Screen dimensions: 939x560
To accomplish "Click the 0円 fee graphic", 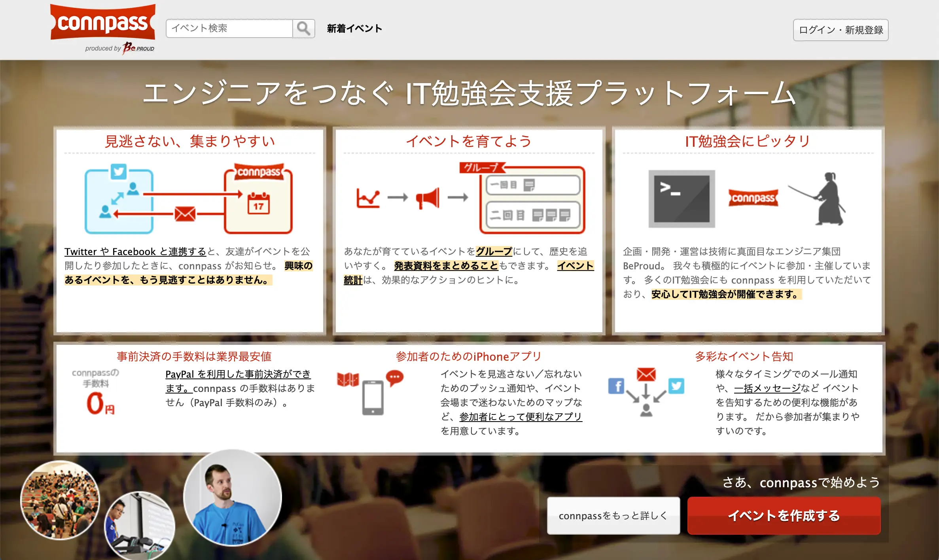I will (100, 404).
